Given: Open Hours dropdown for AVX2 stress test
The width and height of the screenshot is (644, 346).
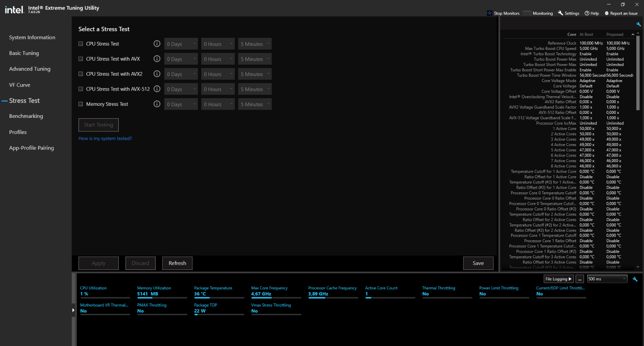Looking at the screenshot, I should 218,74.
